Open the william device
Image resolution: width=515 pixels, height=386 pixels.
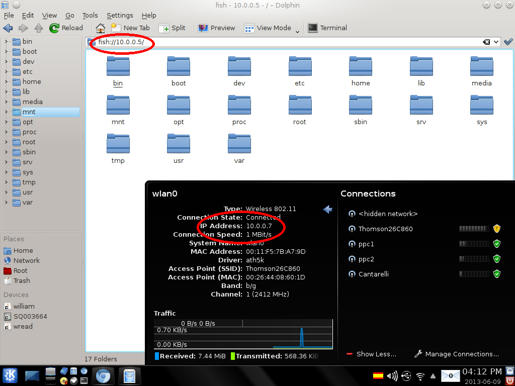click(x=19, y=306)
